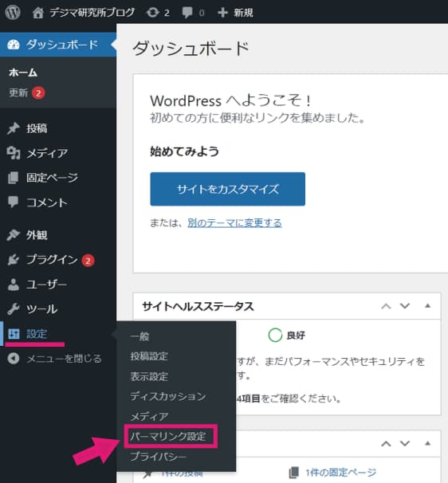The height and width of the screenshot is (483, 448).
Task: Collapse the lower dashboard panel
Action: 427,443
